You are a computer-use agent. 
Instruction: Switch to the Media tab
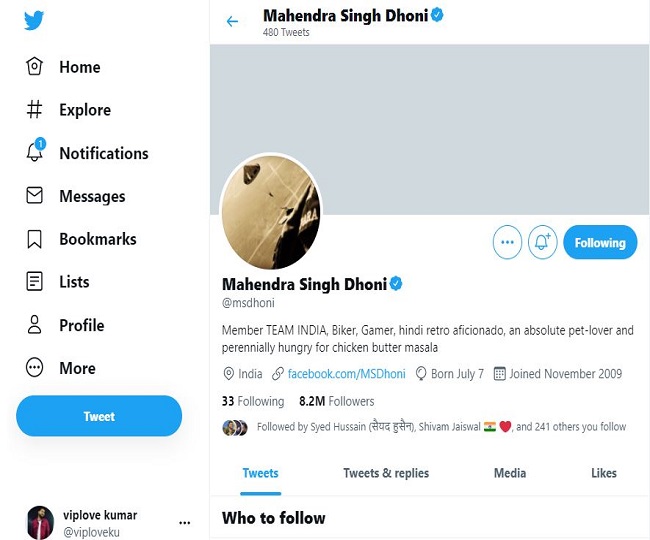point(509,473)
